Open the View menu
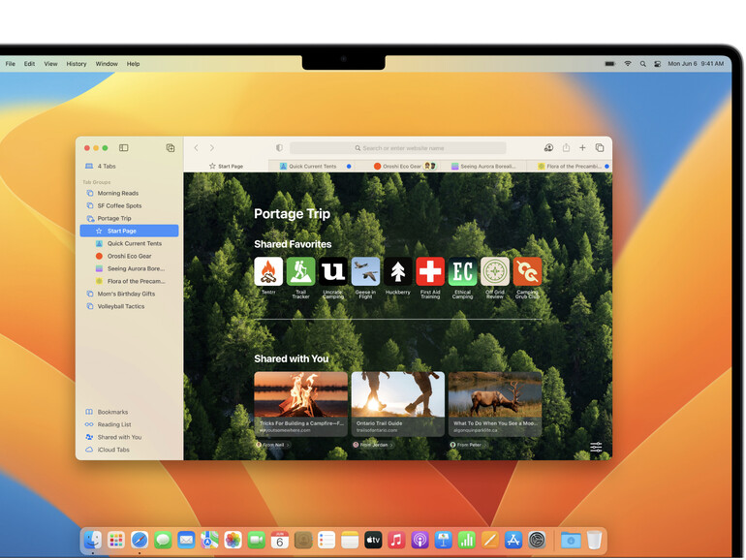 [50, 64]
